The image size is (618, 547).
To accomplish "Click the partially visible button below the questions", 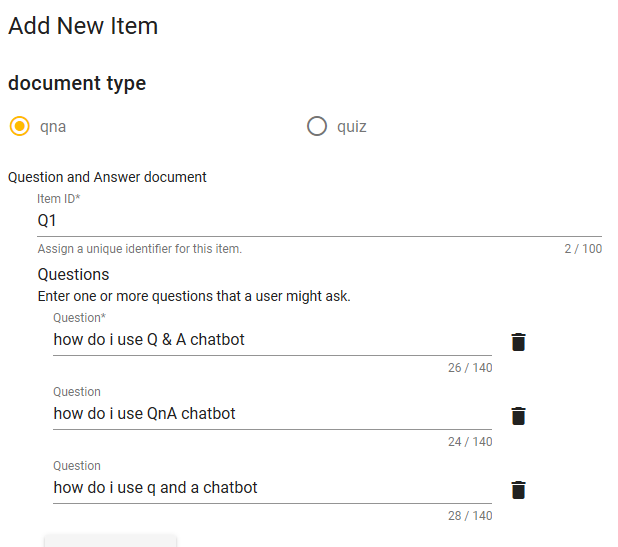I will tap(110, 541).
